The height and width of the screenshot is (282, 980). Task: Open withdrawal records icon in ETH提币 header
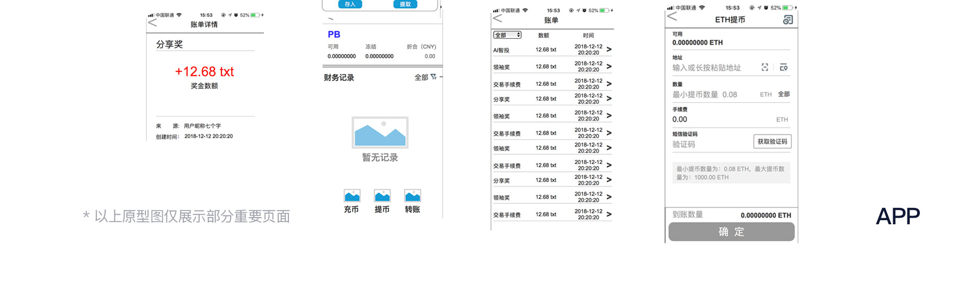coord(788,20)
